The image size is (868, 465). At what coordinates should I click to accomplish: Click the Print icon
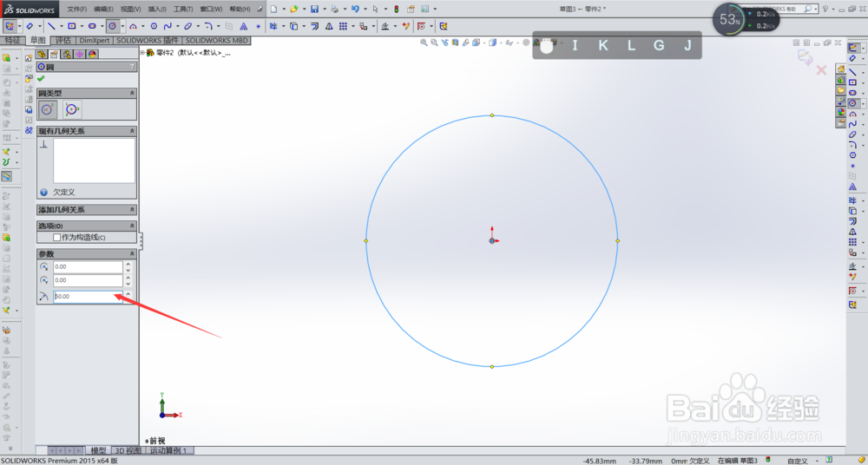point(335,9)
